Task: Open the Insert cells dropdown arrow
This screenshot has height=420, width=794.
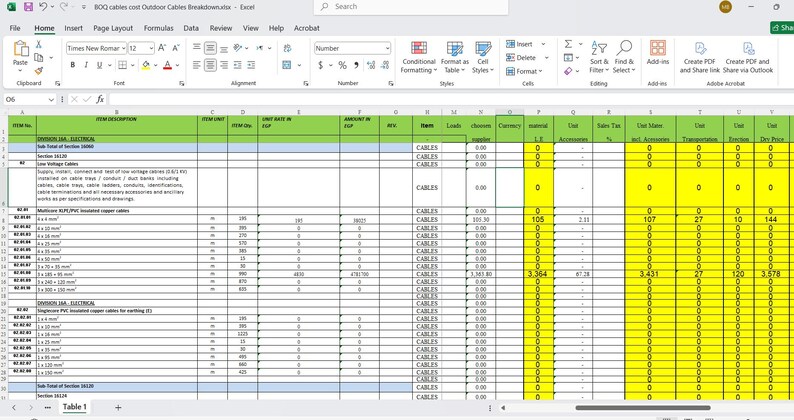Action: [x=544, y=44]
